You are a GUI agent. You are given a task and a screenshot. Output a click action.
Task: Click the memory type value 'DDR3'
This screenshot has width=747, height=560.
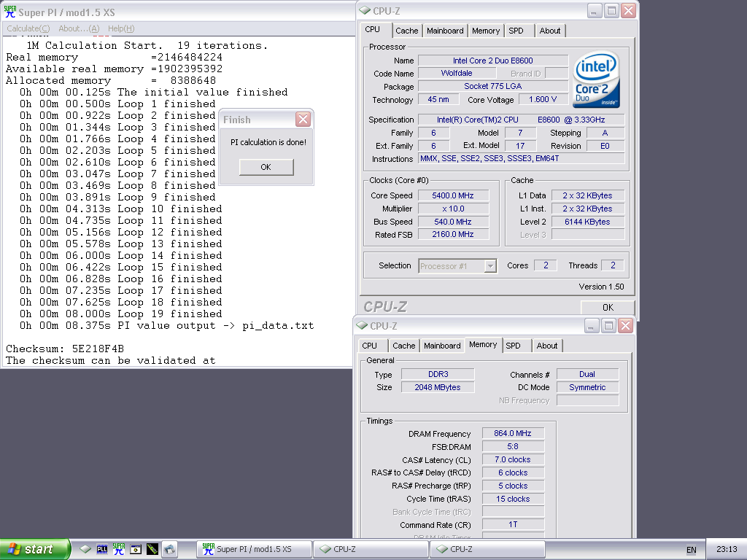[x=438, y=374]
